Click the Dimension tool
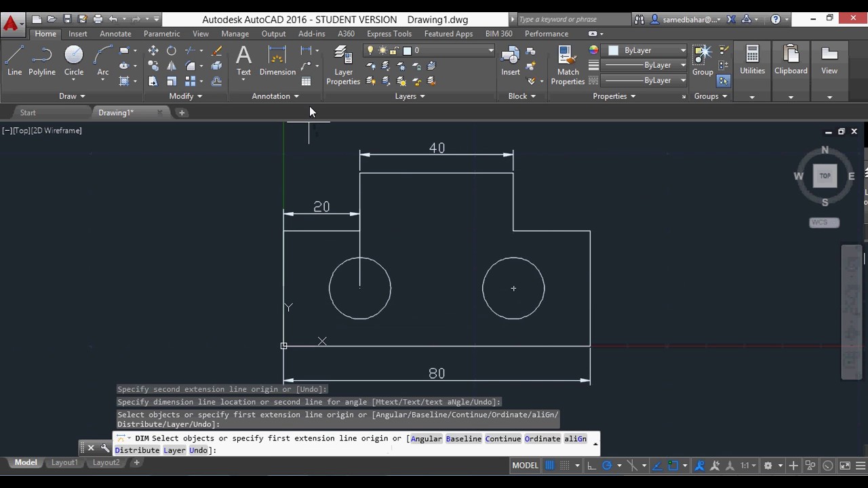The image size is (868, 488). click(277, 60)
